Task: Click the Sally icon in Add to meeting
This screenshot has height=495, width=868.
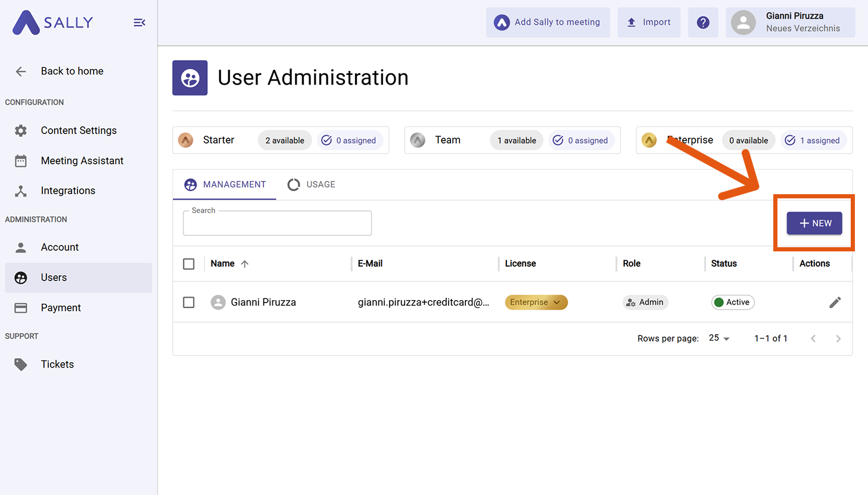Action: [502, 23]
